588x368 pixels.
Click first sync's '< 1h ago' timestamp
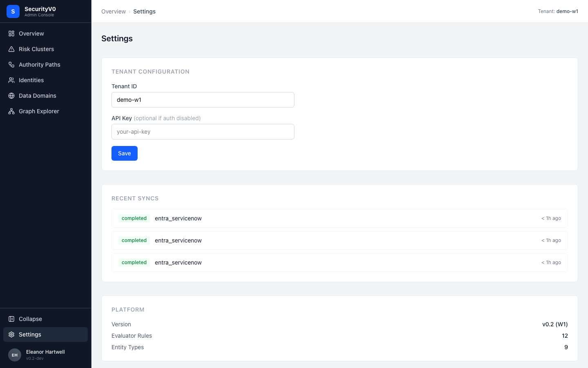551,218
